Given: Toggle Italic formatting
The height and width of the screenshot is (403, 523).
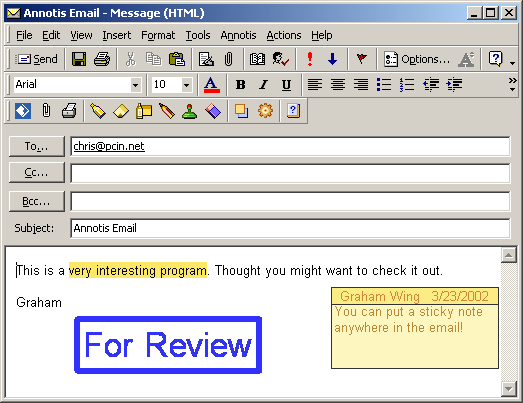Looking at the screenshot, I should [x=264, y=85].
